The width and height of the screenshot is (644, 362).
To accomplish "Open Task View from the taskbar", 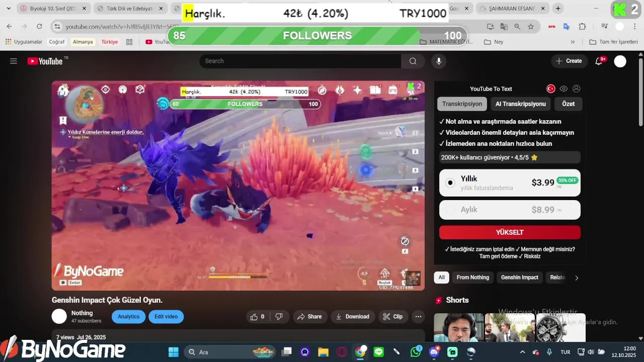I will [x=286, y=352].
